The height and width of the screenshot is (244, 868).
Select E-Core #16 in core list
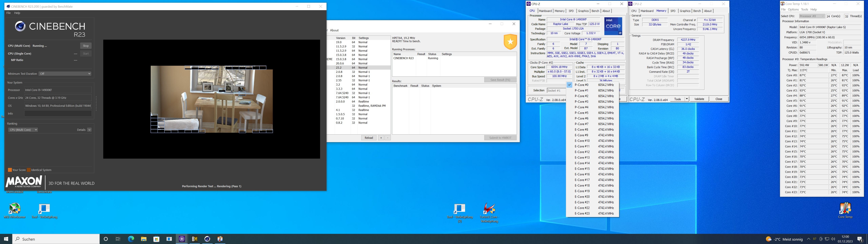[x=593, y=174]
